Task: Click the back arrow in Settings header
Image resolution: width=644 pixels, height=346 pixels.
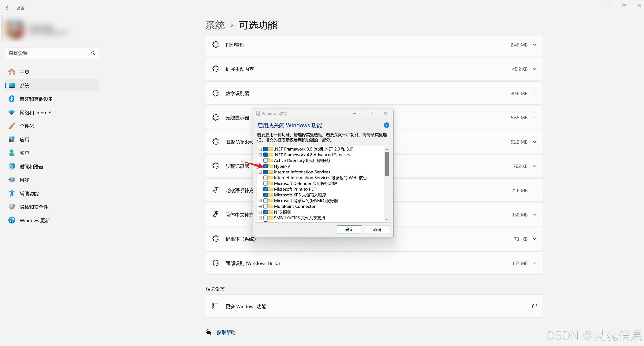Action: tap(7, 8)
